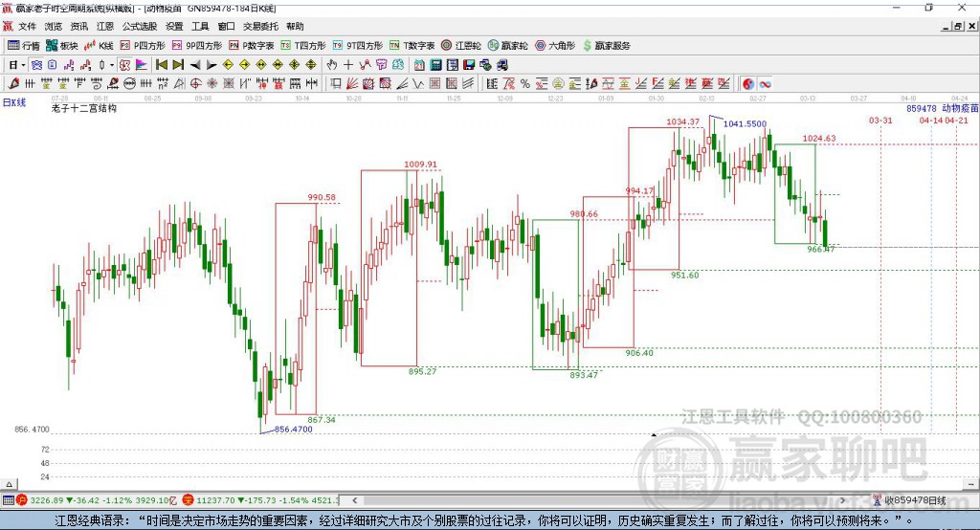Select the hand pan tool icon

click(332, 65)
